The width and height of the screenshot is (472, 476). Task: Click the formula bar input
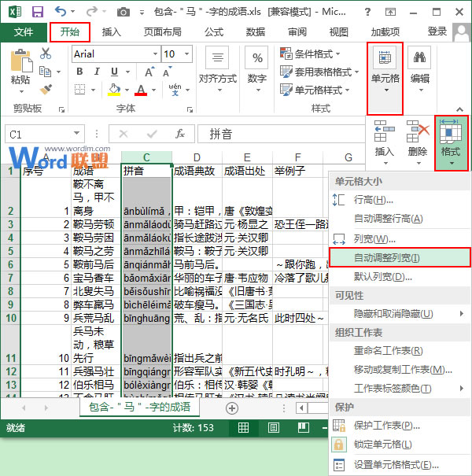tap(281, 134)
